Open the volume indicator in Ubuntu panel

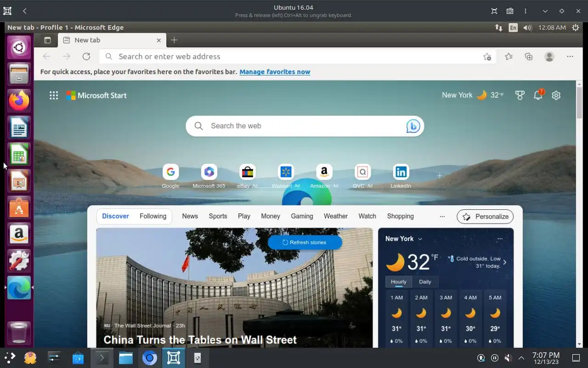coord(527,28)
